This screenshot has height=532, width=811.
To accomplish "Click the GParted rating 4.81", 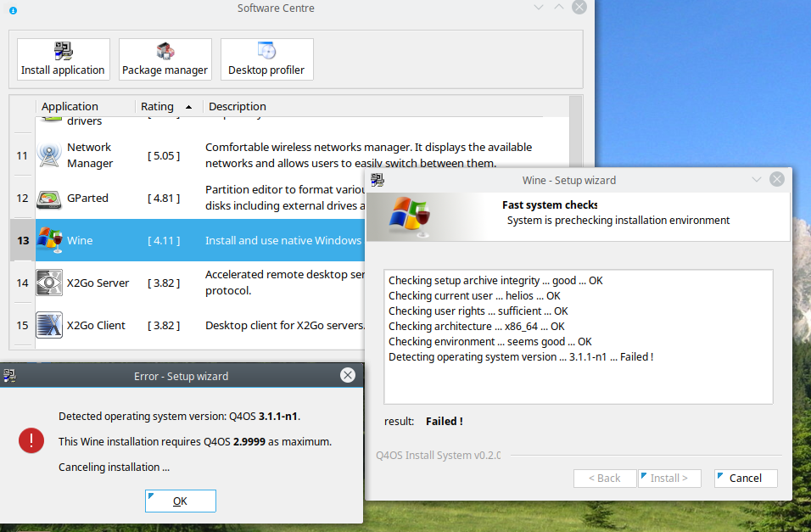I will (x=164, y=199).
